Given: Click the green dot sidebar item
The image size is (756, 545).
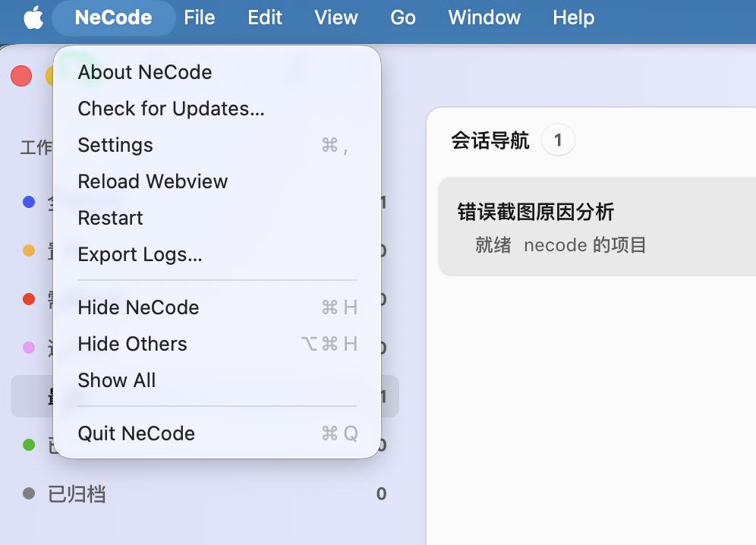Looking at the screenshot, I should (x=29, y=445).
